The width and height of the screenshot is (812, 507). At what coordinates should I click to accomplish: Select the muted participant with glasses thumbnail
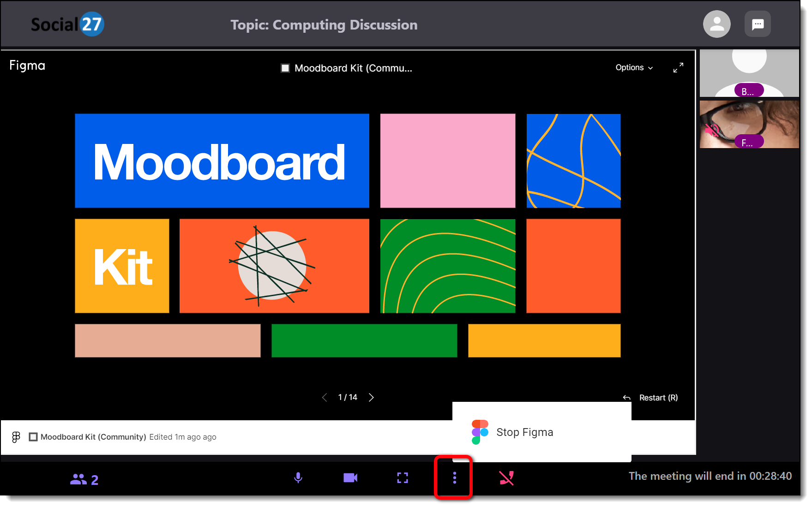[x=749, y=124]
